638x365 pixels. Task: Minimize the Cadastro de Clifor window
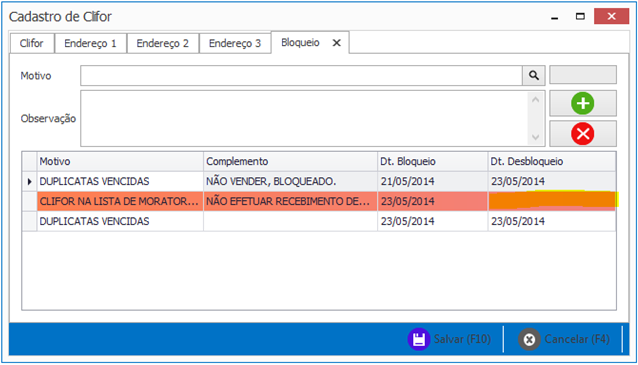(555, 17)
